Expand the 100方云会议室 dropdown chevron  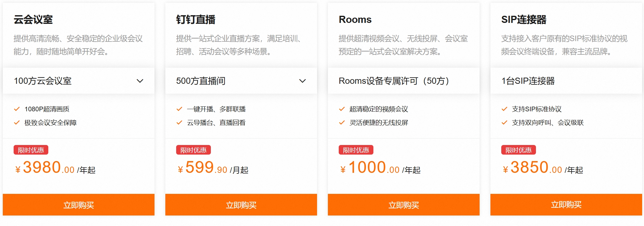pyautogui.click(x=140, y=81)
